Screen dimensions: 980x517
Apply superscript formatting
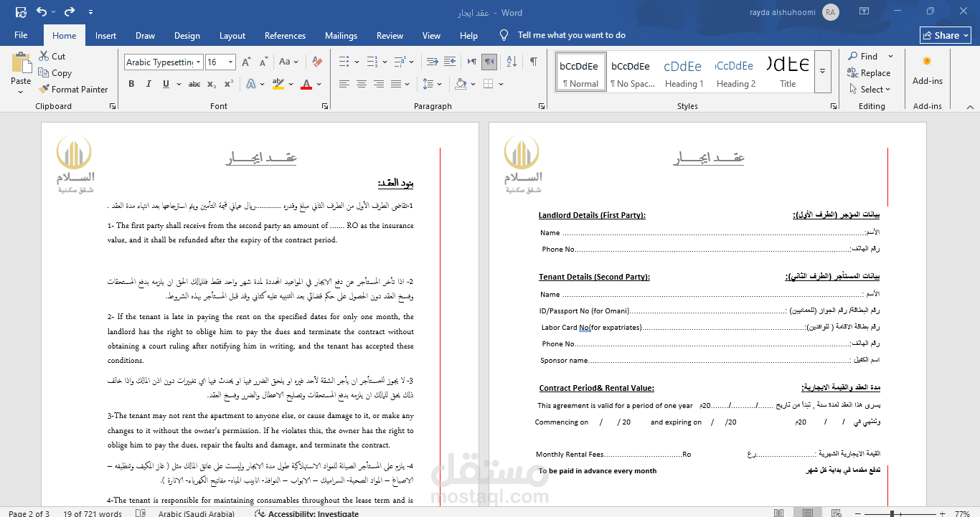[x=229, y=84]
